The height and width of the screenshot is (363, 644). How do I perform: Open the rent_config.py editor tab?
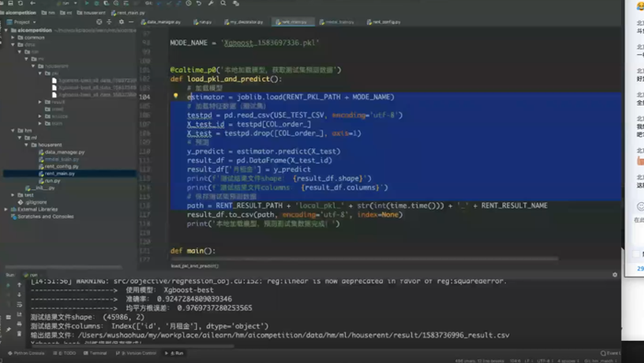coord(384,22)
